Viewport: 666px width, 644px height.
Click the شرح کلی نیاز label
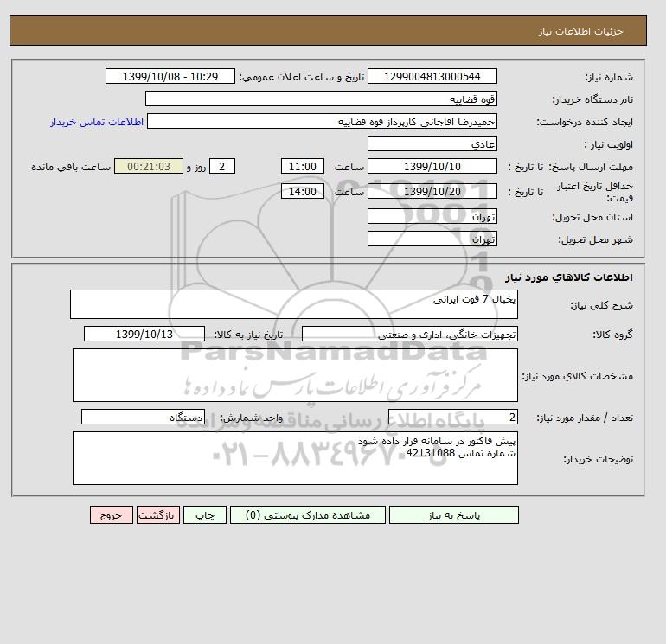pyautogui.click(x=601, y=305)
